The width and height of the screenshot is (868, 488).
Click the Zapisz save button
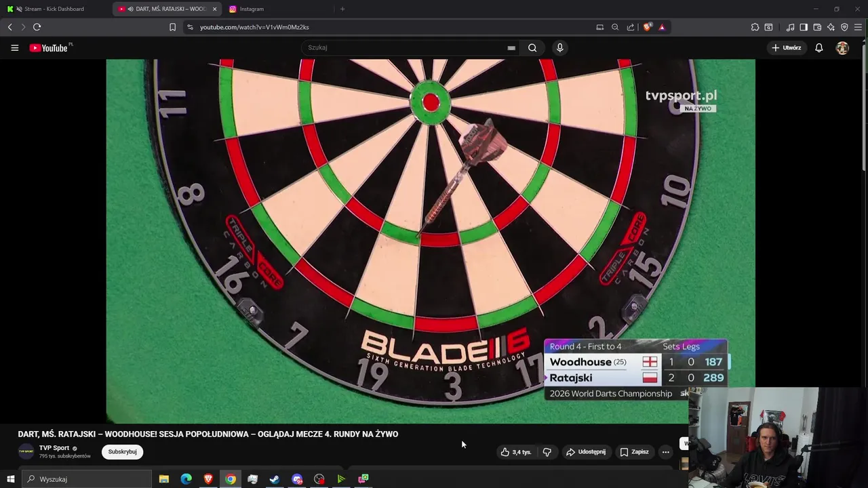coord(634,452)
